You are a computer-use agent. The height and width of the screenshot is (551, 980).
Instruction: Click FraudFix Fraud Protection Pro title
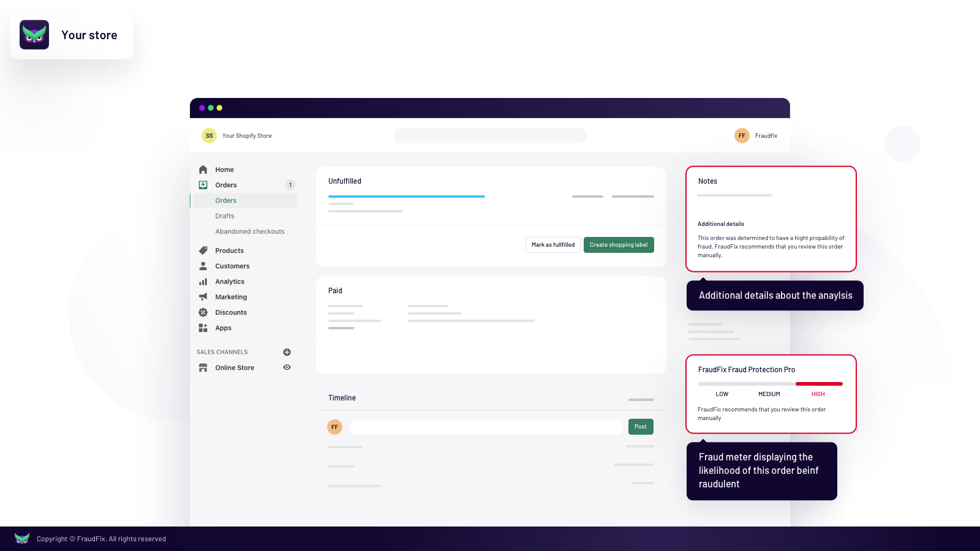(x=747, y=370)
